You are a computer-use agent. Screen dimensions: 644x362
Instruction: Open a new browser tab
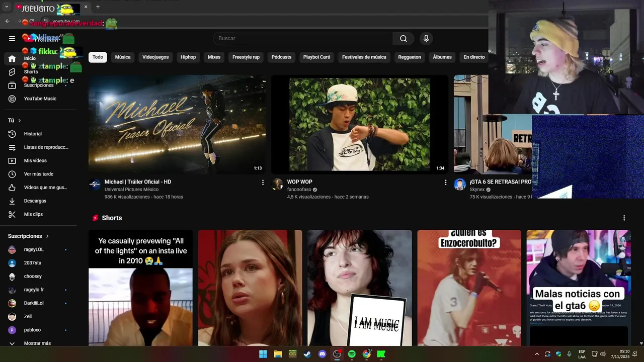[98, 7]
